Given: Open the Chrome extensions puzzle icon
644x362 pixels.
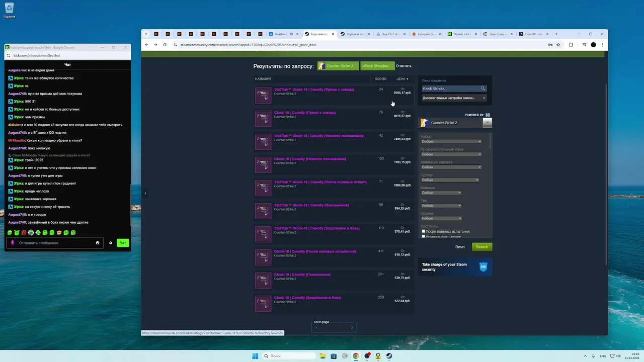Looking at the screenshot, I should pos(571,45).
